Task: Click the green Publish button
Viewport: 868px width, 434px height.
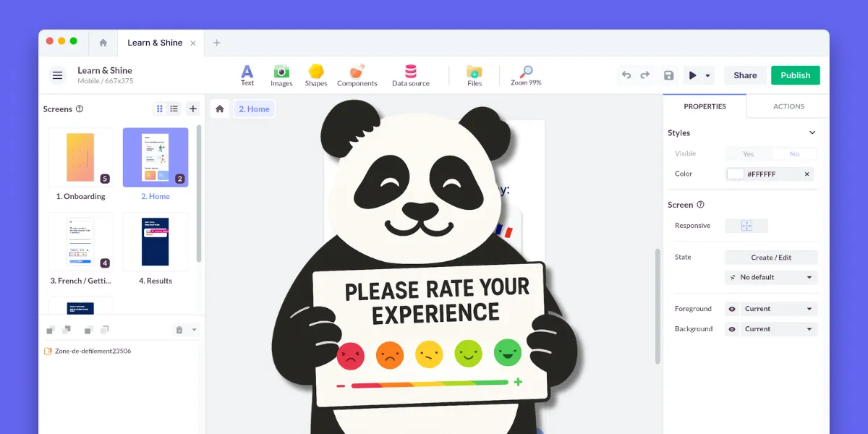Action: point(795,75)
